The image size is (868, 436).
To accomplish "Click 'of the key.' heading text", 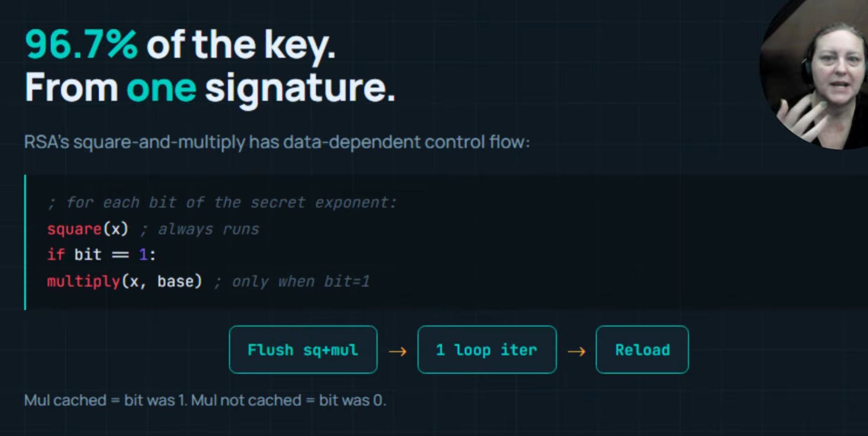I will click(241, 46).
